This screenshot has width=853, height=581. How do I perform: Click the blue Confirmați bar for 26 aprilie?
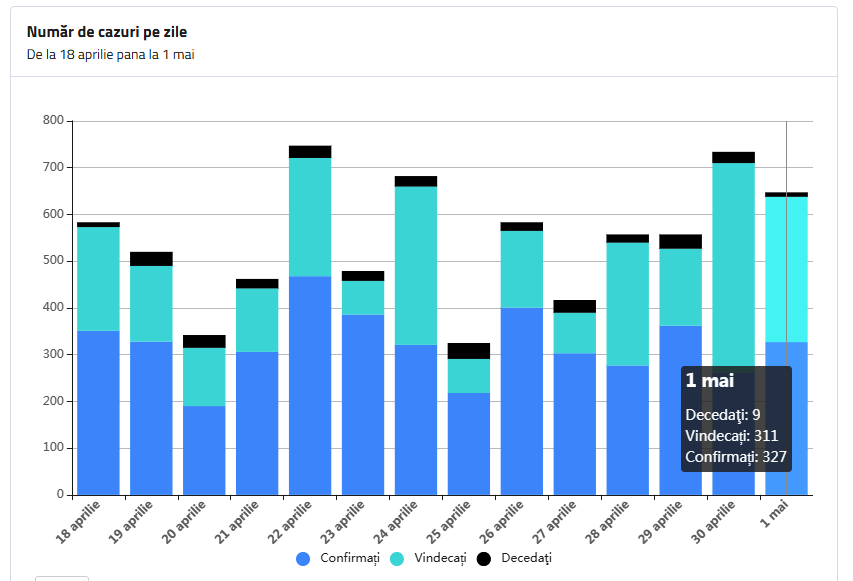(522, 400)
